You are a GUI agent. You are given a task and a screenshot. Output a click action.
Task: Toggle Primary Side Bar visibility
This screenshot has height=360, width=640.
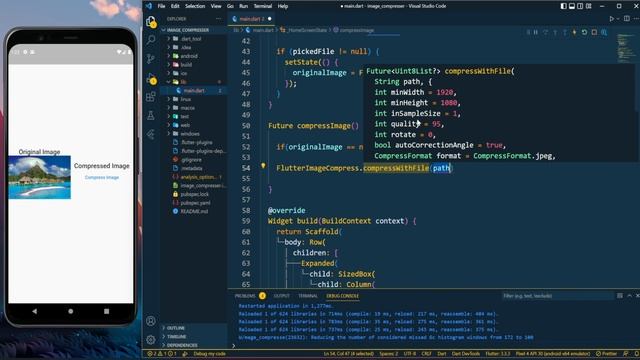[564, 6]
